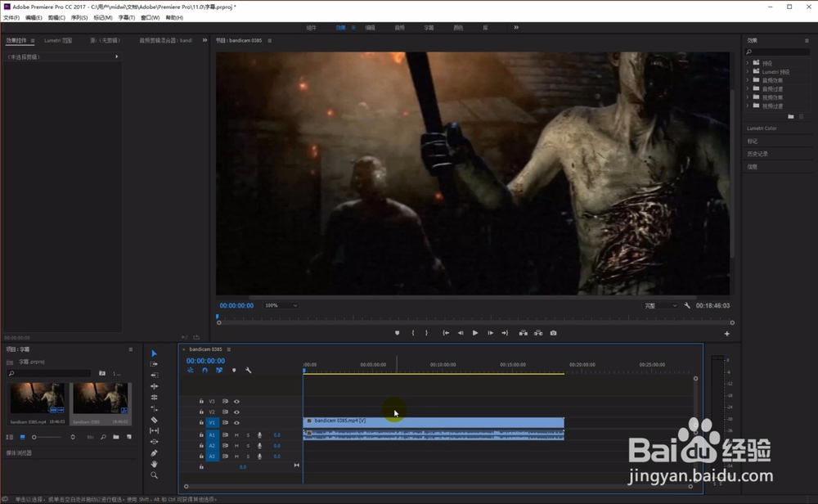818x504 pixels.
Task: Open 历史记录 history panel
Action: [757, 154]
